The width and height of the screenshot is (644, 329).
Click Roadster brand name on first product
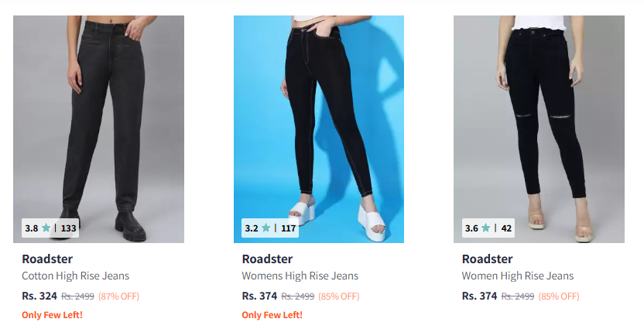pos(47,259)
